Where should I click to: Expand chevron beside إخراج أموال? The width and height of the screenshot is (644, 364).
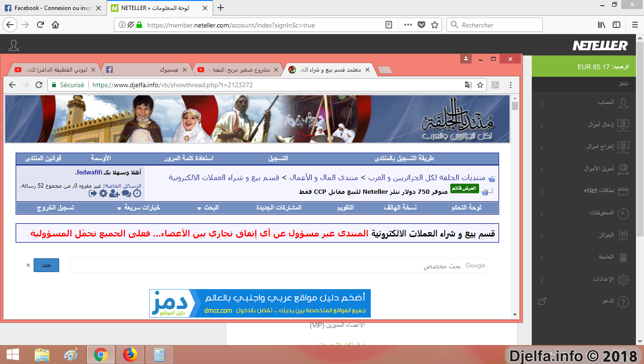(542, 147)
